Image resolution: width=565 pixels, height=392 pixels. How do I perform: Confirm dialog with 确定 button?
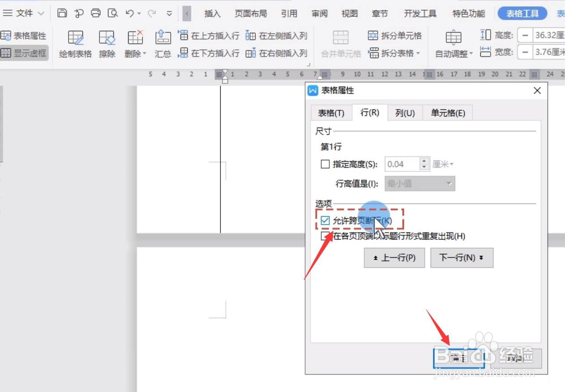pos(458,358)
